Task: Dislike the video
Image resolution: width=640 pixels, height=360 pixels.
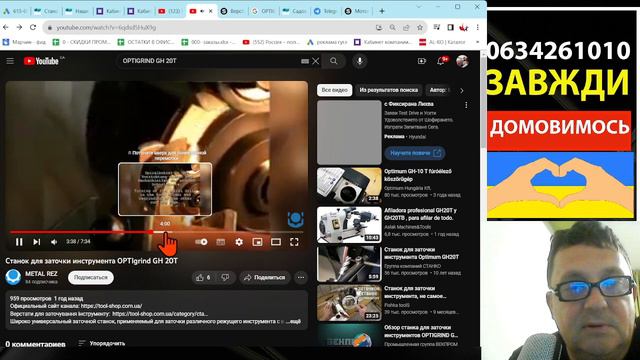Action: tap(225, 278)
